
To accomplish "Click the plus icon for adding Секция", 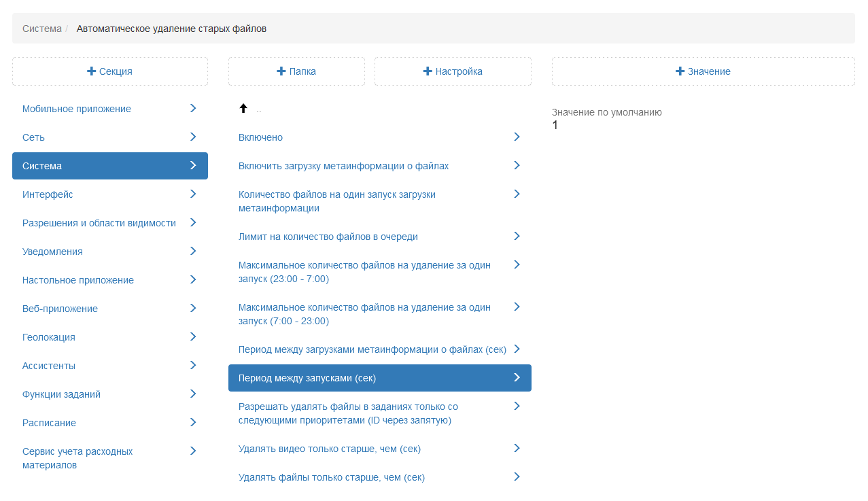I will (x=92, y=71).
